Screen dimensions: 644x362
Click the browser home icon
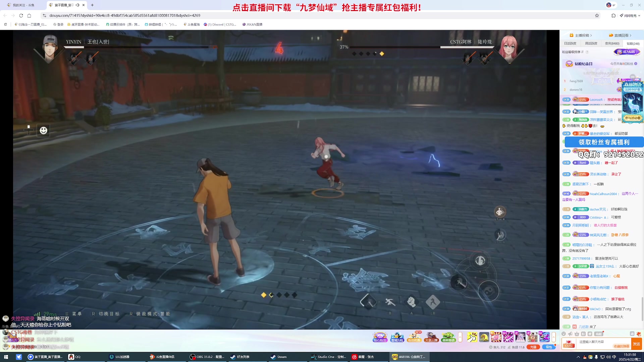(x=29, y=15)
